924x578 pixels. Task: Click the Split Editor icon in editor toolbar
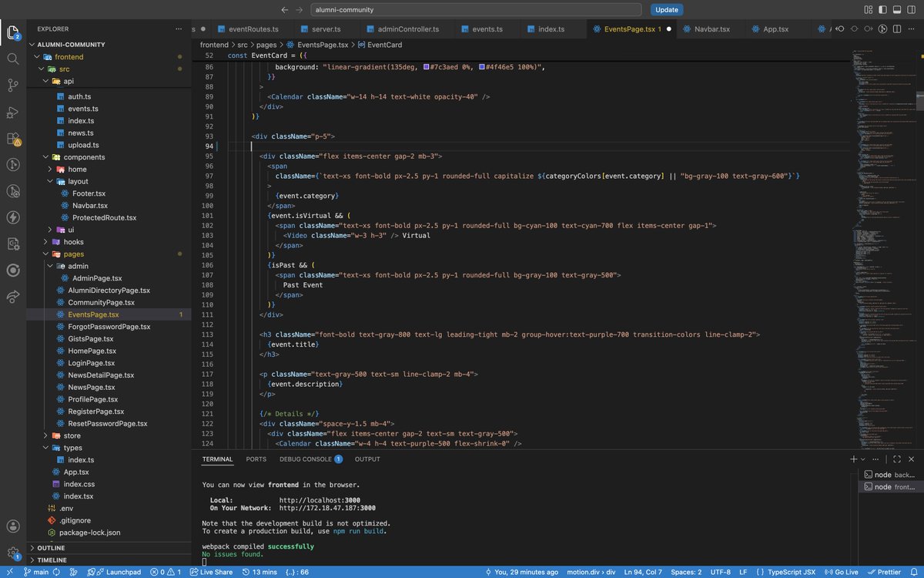[x=898, y=29]
